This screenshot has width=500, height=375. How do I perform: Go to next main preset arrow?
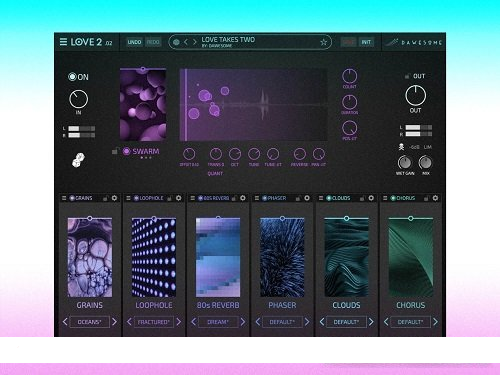point(195,42)
